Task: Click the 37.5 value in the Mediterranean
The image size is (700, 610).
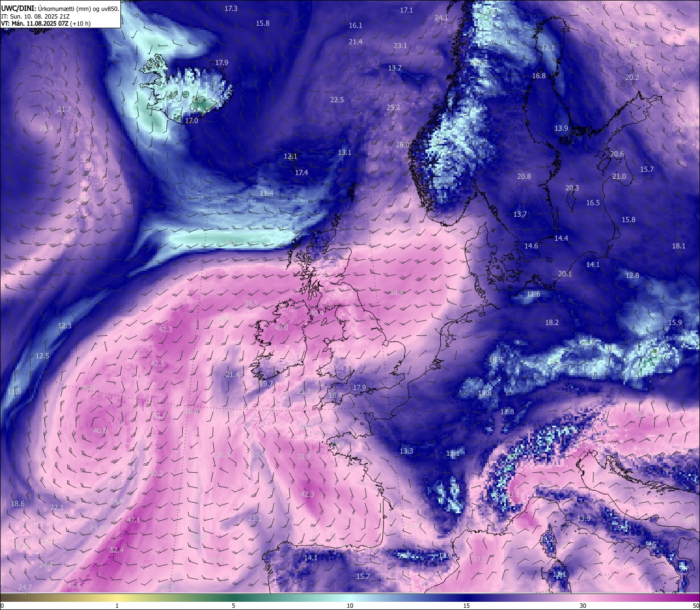Action: (x=479, y=559)
